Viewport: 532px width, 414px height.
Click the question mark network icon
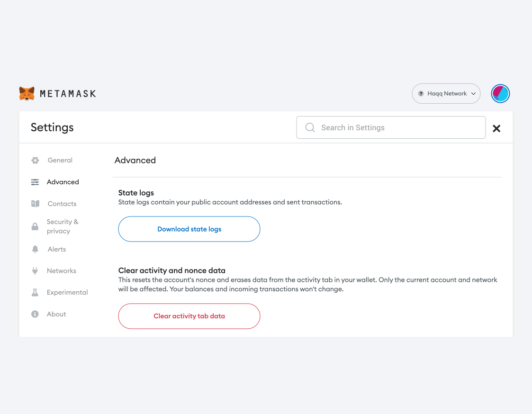tap(421, 94)
